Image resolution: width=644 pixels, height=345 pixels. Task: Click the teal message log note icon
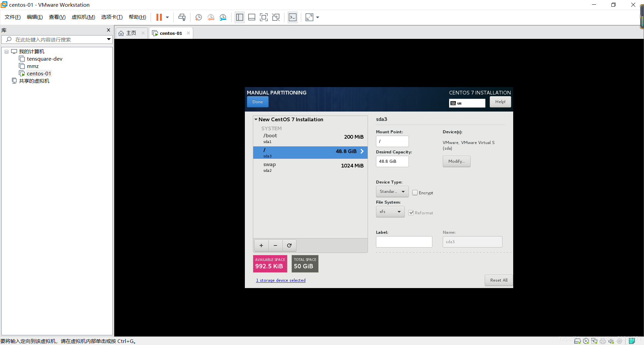click(632, 341)
